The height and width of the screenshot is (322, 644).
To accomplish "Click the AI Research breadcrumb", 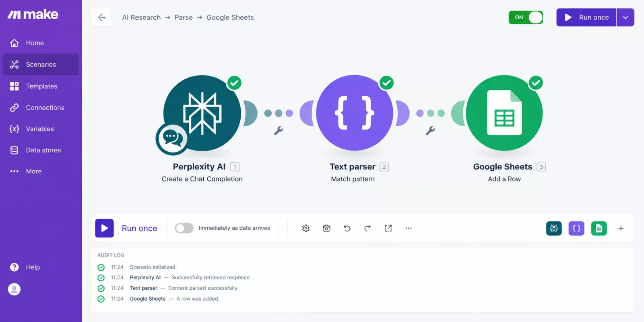I will pos(141,17).
